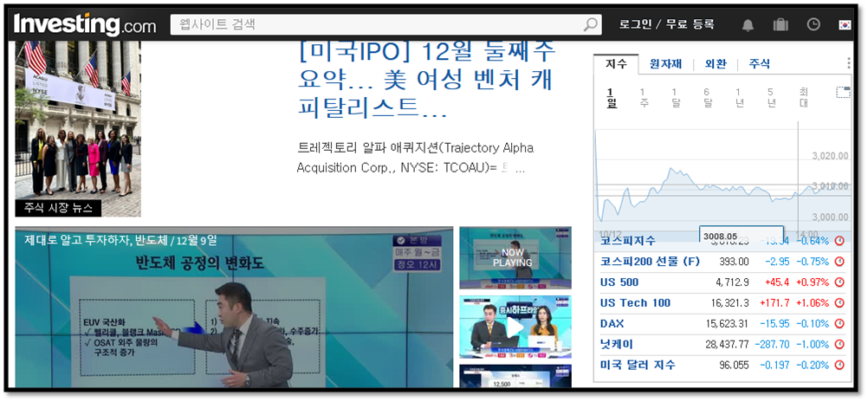Viewport: 868px width, 402px height.
Task: Select the 1달 chart range
Action: click(675, 97)
